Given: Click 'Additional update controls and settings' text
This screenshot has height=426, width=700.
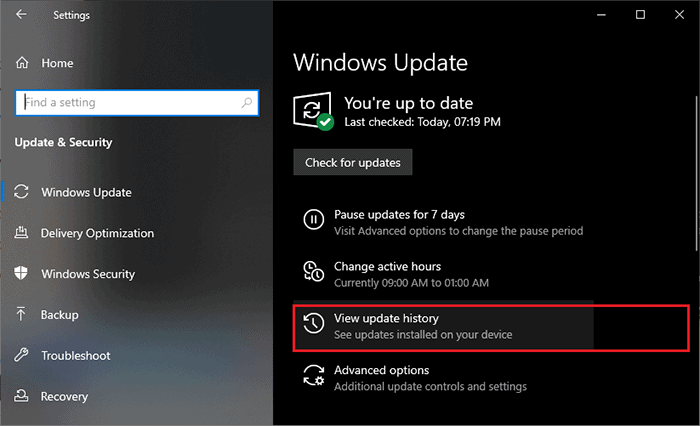Looking at the screenshot, I should (x=430, y=387).
